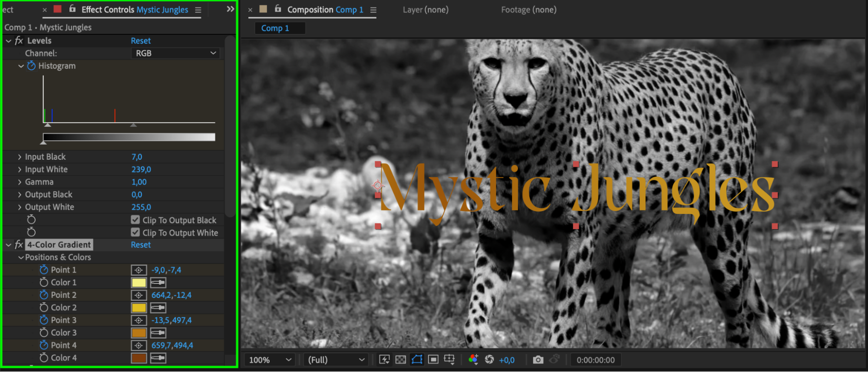The height and width of the screenshot is (372, 868).
Task: Toggle the Histogram stopwatch
Action: click(31, 66)
